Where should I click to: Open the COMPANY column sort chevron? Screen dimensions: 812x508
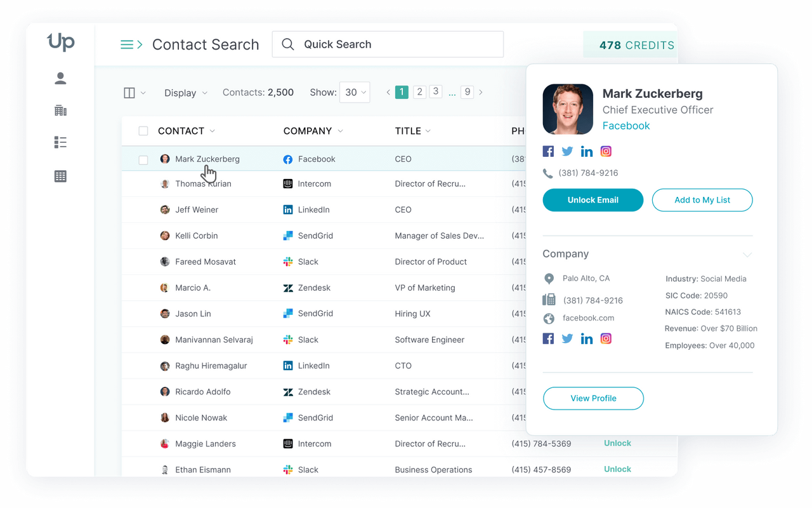coord(341,131)
